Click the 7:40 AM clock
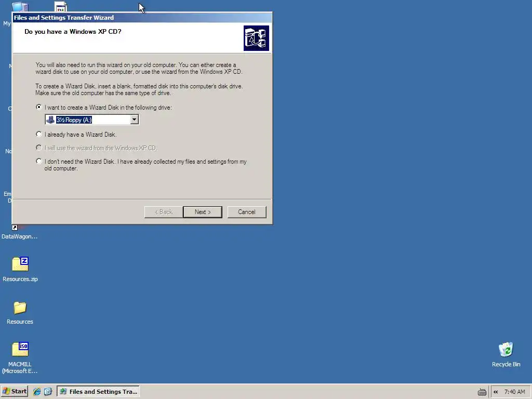Viewport: 532px width, 399px height. (x=514, y=392)
